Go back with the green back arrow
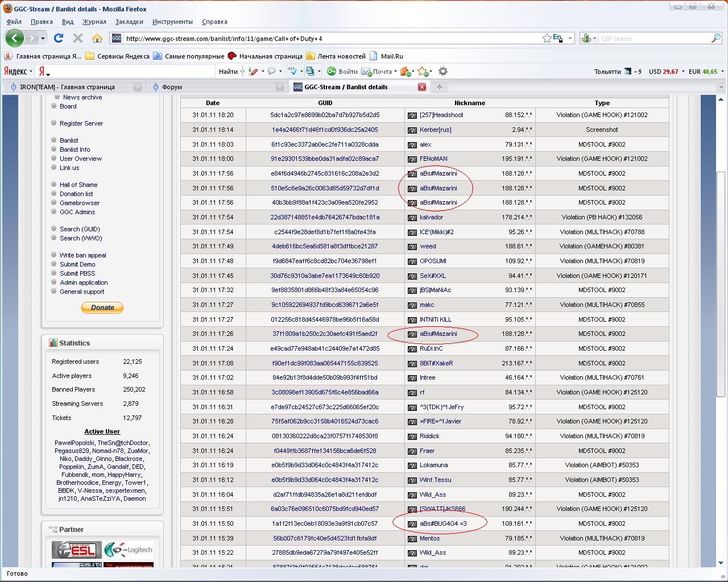This screenshot has width=728, height=582. [15, 38]
